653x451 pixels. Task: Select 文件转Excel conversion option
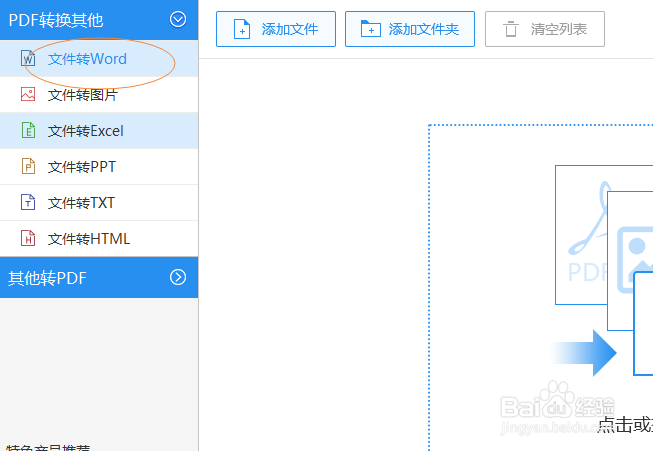click(99, 130)
